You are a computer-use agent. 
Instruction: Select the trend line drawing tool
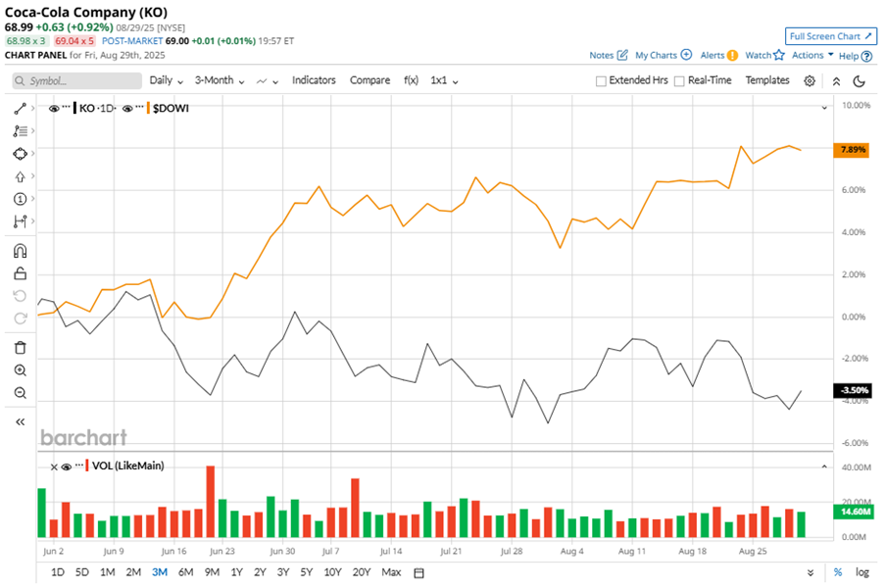click(x=21, y=109)
